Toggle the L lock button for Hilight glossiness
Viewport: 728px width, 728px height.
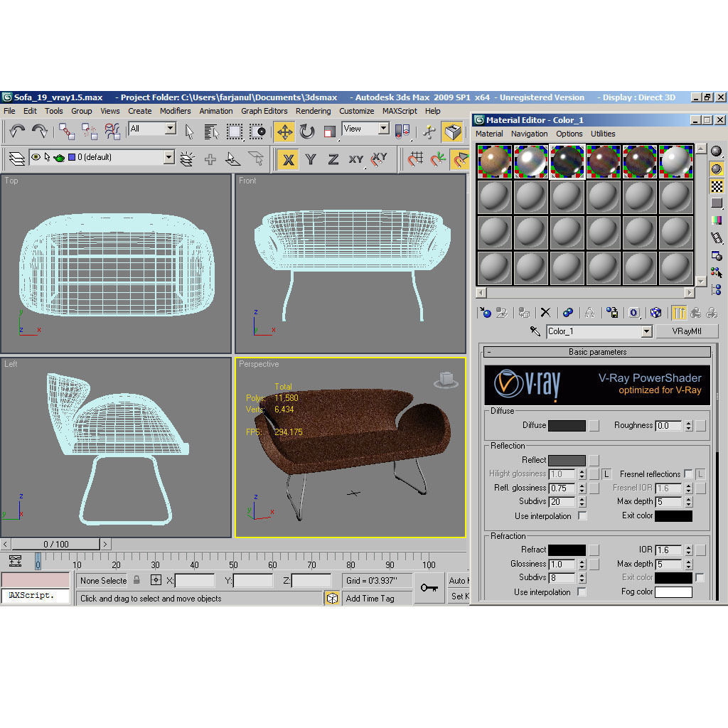pos(606,474)
